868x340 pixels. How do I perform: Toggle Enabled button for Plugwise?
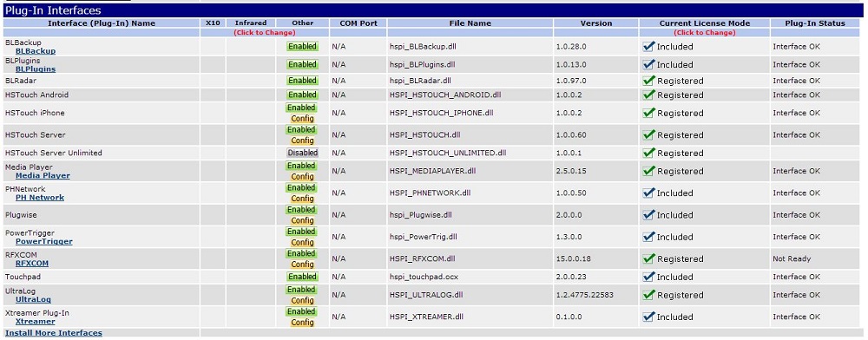click(x=302, y=210)
